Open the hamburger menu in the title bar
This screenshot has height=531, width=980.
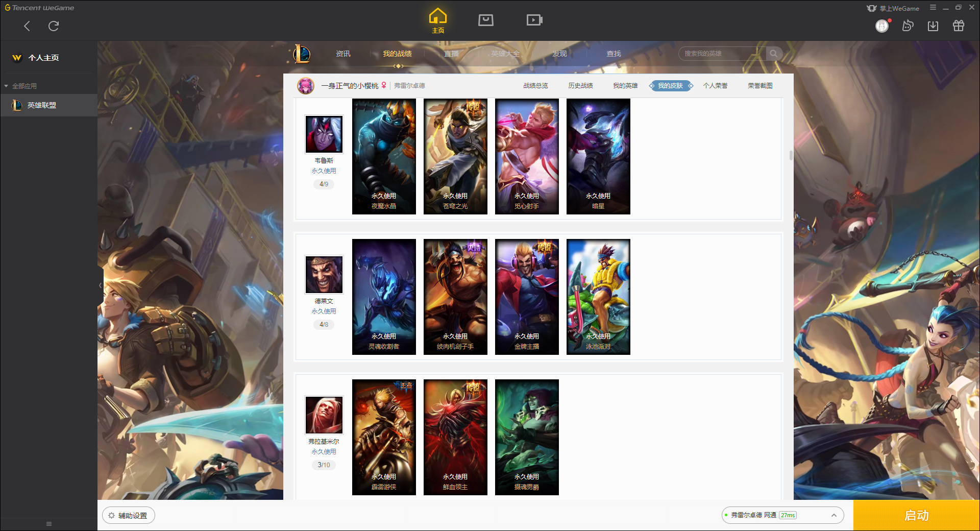click(x=933, y=8)
